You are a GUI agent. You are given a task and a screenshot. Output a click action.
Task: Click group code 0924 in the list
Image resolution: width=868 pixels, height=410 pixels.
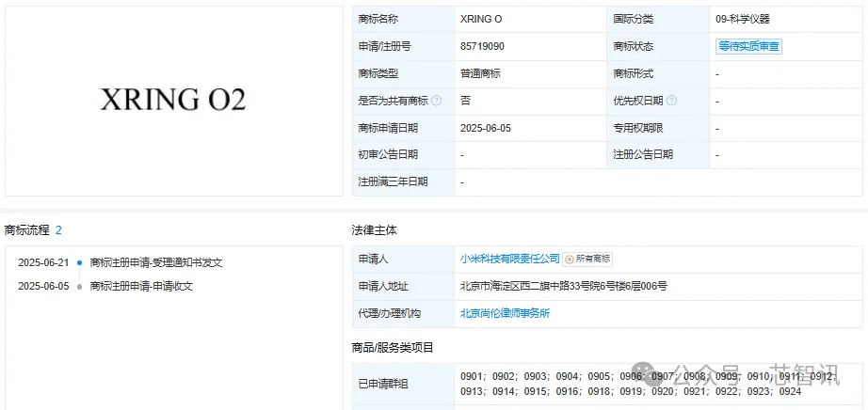coord(790,392)
